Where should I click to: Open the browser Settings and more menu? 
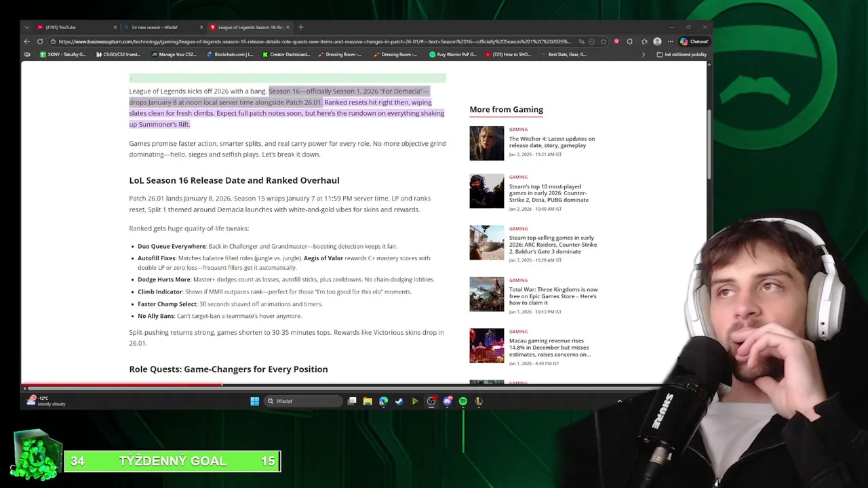670,41
